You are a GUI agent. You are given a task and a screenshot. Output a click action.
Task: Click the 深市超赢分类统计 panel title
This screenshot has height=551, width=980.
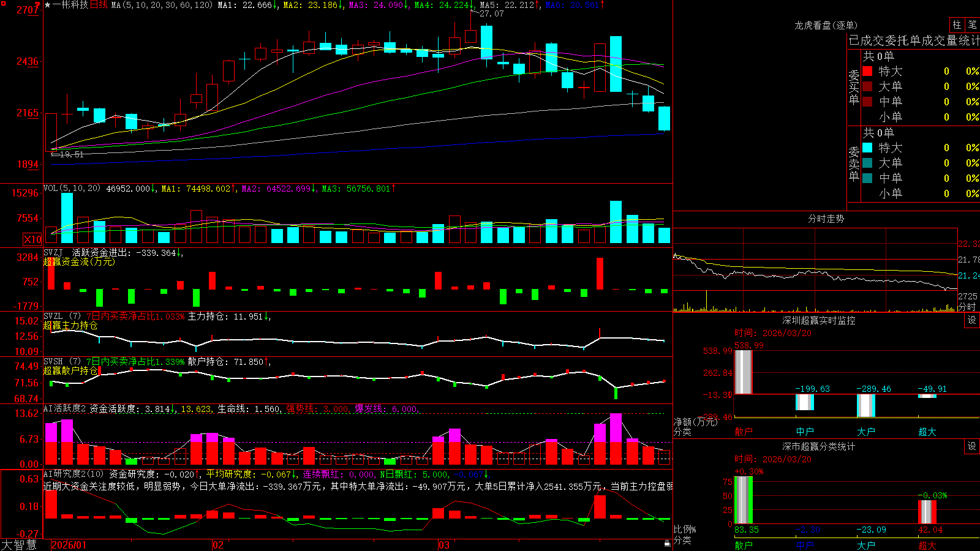tap(819, 446)
